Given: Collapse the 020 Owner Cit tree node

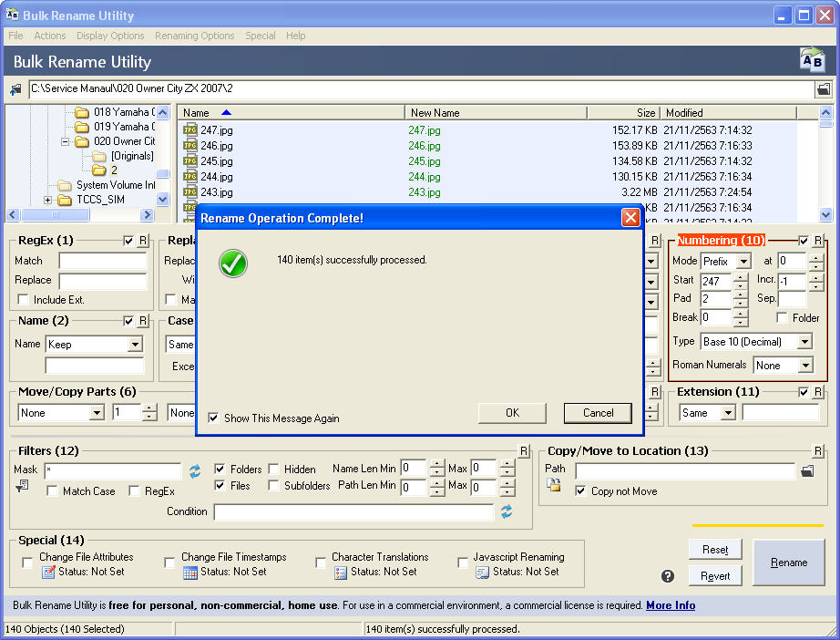Looking at the screenshot, I should point(65,142).
